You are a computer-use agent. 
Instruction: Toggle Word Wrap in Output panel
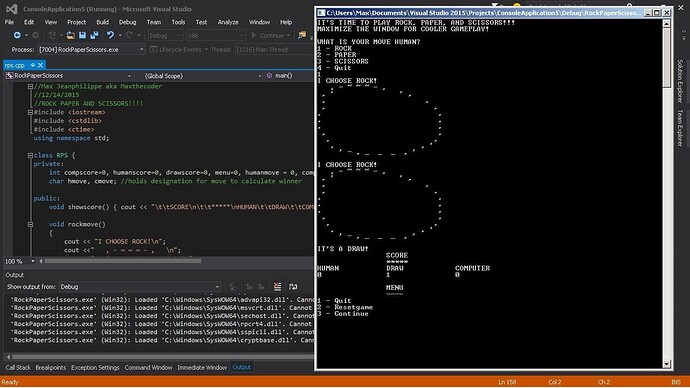tap(293, 287)
